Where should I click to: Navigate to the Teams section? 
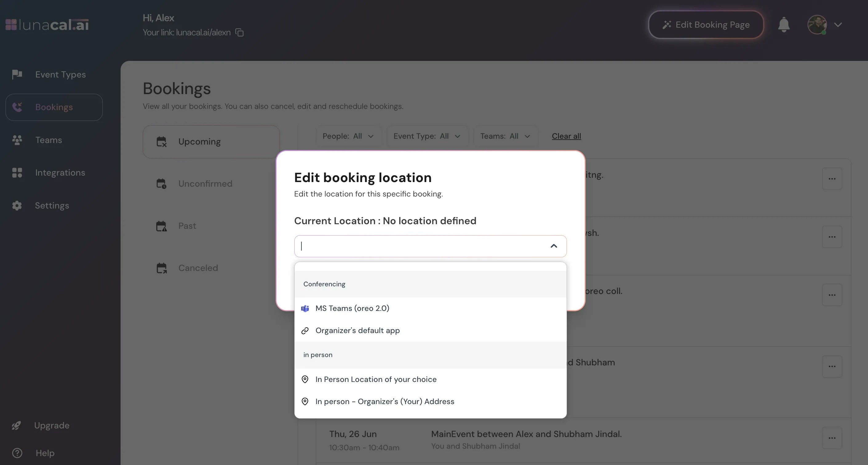[49, 140]
